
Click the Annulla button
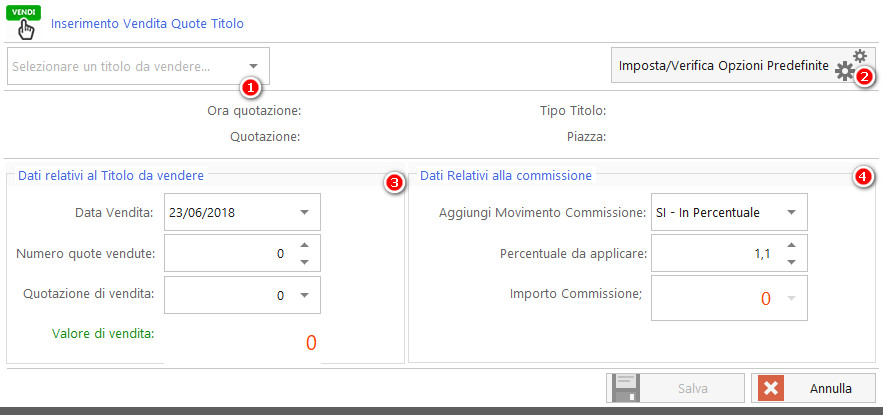813,388
